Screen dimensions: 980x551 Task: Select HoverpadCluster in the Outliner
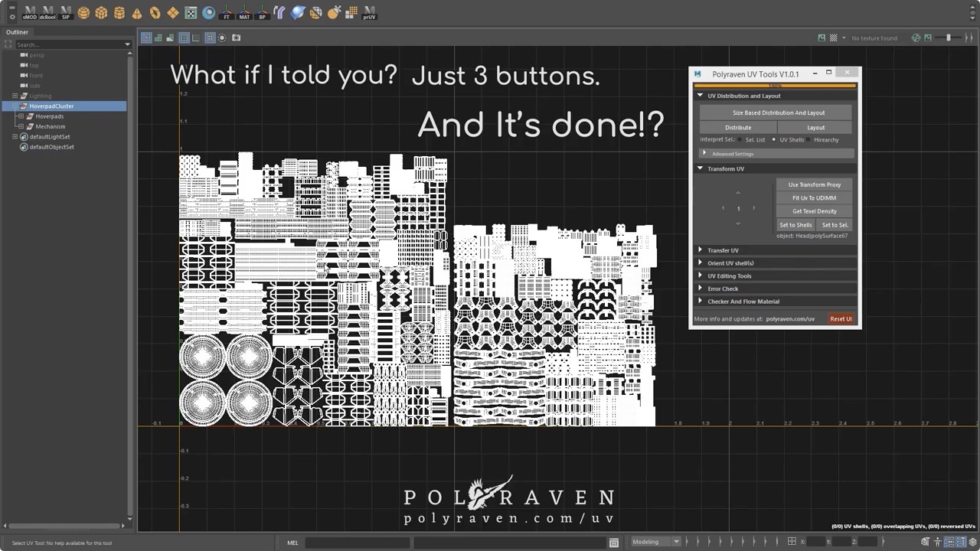pos(51,106)
